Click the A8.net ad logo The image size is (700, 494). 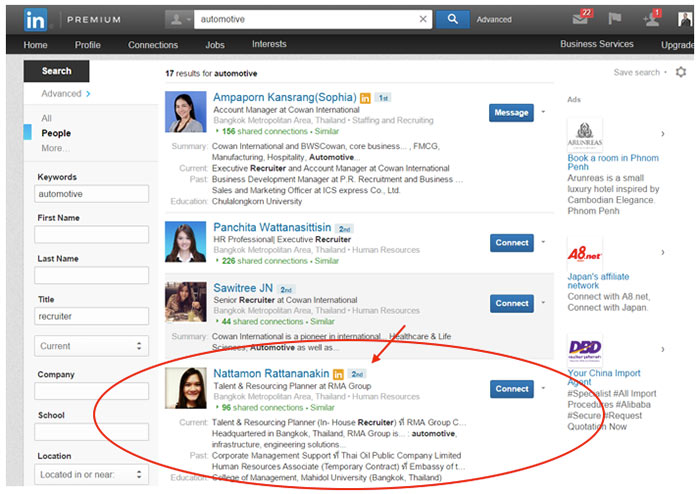pos(585,254)
